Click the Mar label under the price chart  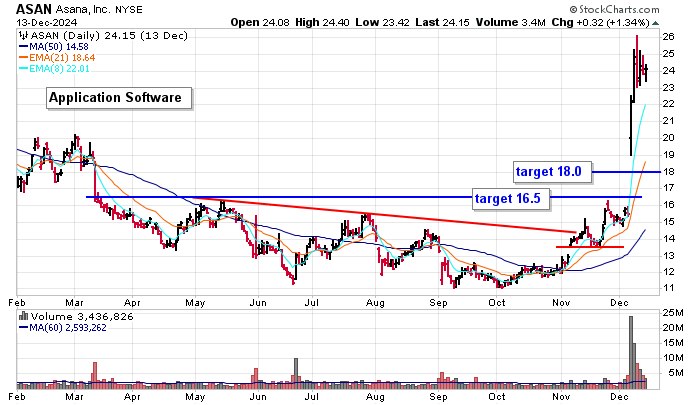[x=74, y=303]
